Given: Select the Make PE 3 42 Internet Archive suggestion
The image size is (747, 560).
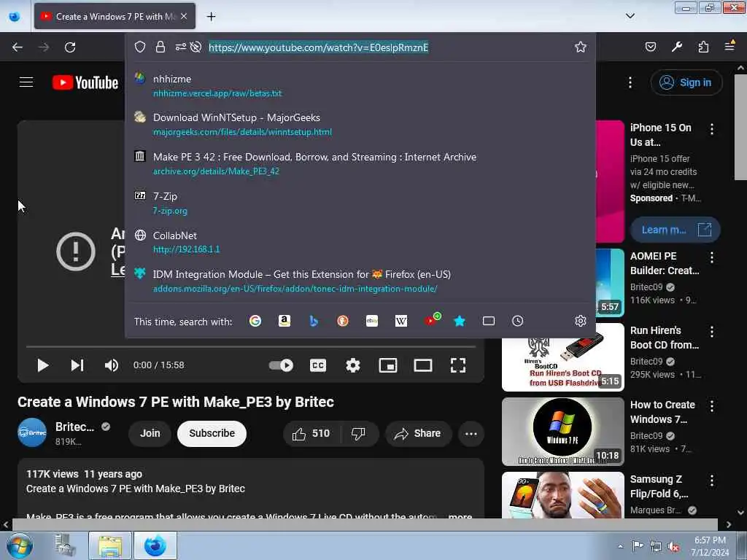Looking at the screenshot, I should tap(360, 163).
